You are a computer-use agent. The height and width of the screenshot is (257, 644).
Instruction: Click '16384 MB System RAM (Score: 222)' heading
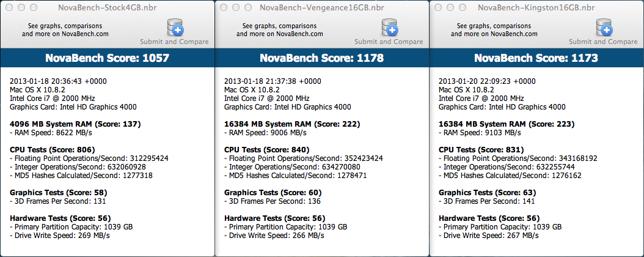click(x=292, y=124)
